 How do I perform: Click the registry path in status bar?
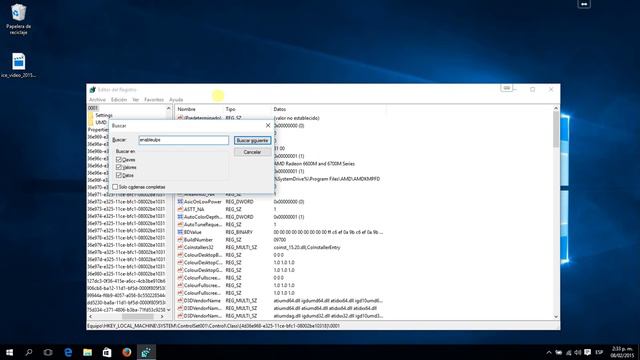213,326
